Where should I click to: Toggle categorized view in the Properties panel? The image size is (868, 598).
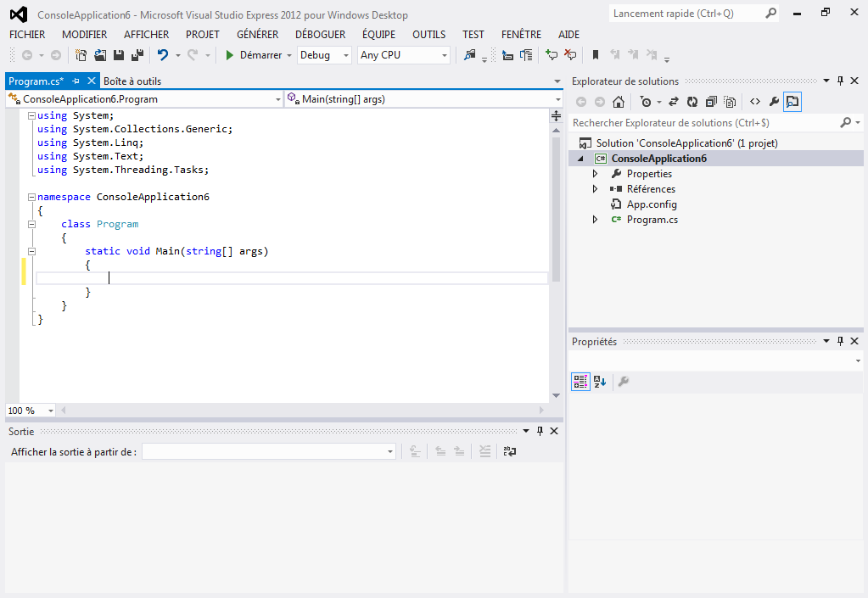580,381
